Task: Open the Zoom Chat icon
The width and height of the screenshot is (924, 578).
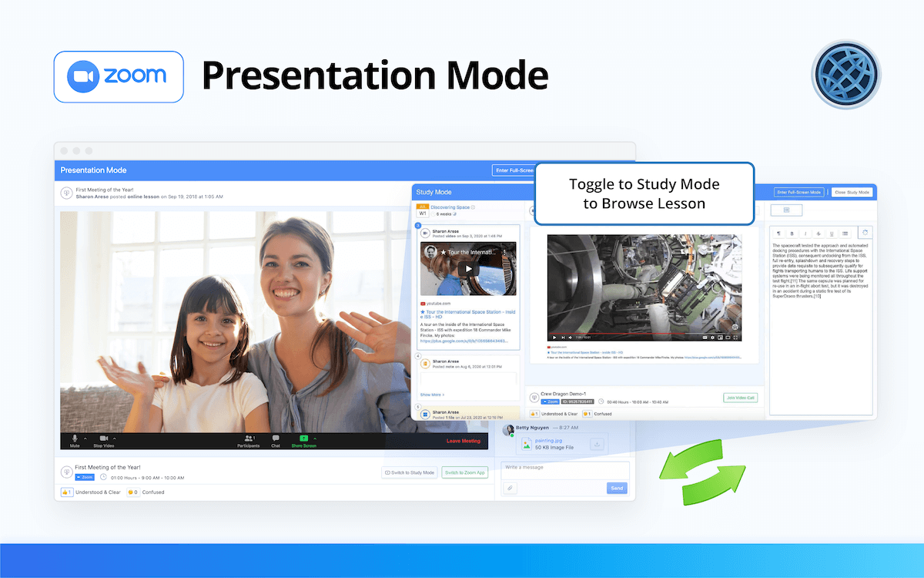Action: point(276,440)
